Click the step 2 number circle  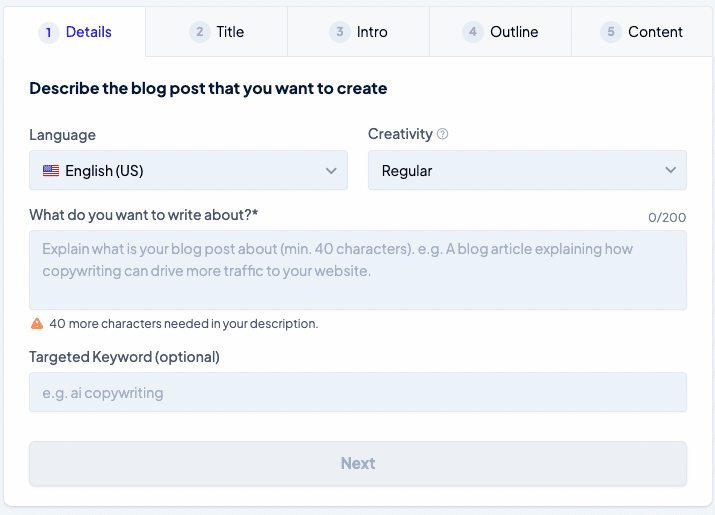[200, 32]
